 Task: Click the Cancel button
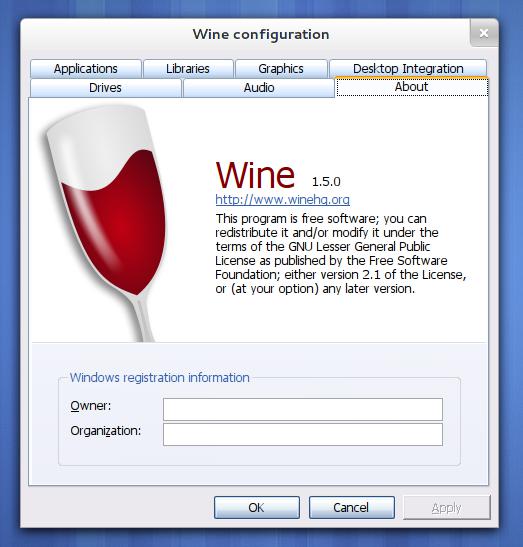click(x=352, y=508)
